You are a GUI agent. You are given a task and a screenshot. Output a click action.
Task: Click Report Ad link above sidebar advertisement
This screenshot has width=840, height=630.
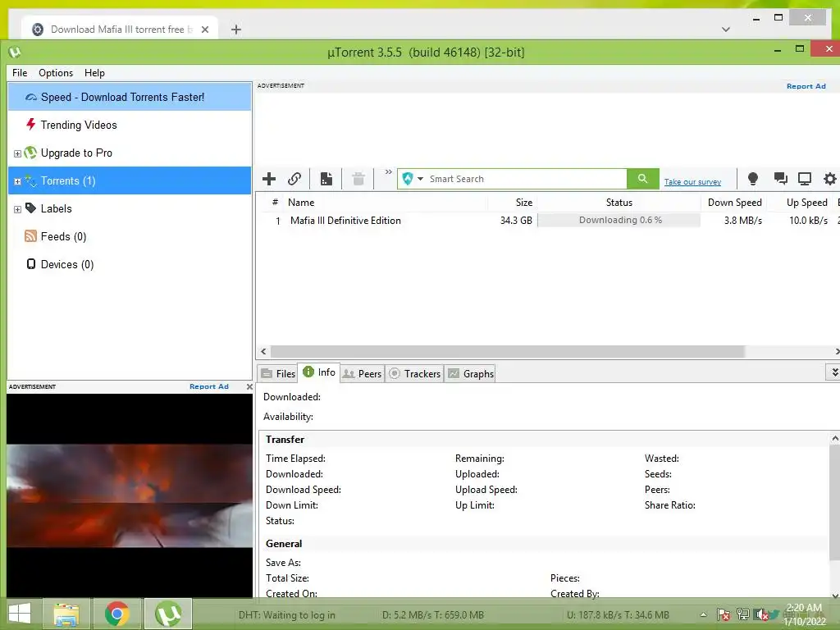tap(209, 386)
